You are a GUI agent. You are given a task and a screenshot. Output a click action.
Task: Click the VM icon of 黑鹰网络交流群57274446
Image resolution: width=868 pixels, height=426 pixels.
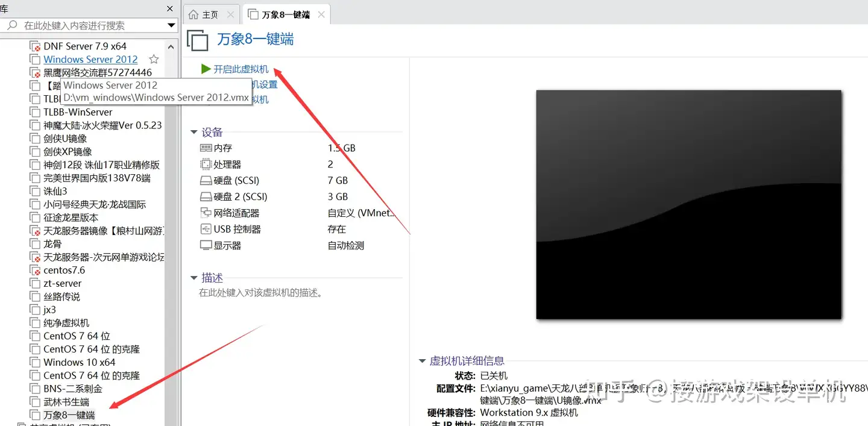click(36, 72)
